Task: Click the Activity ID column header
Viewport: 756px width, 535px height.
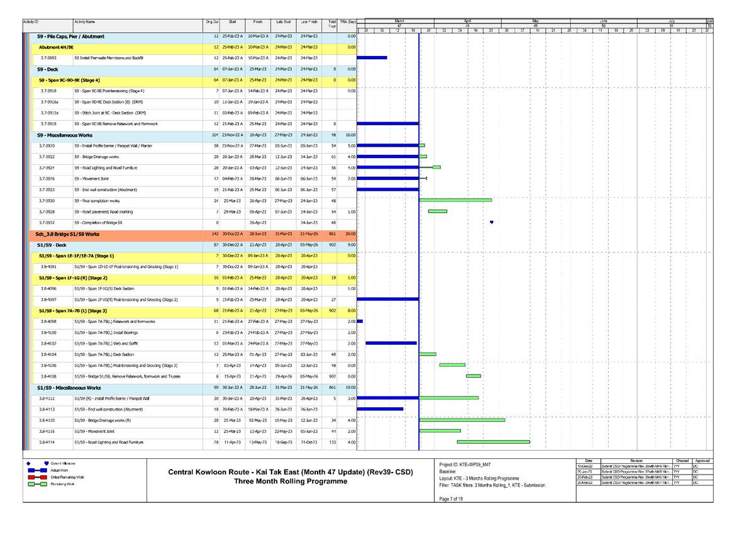Action: click(30, 22)
